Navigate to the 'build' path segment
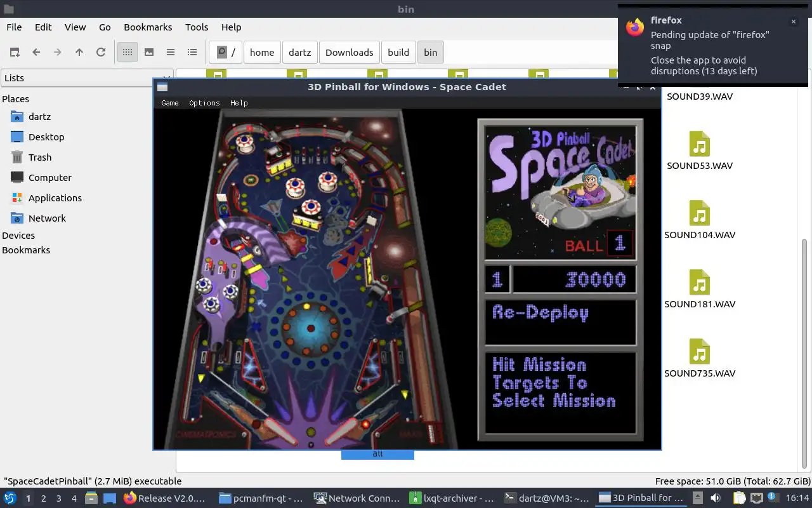 coord(398,52)
